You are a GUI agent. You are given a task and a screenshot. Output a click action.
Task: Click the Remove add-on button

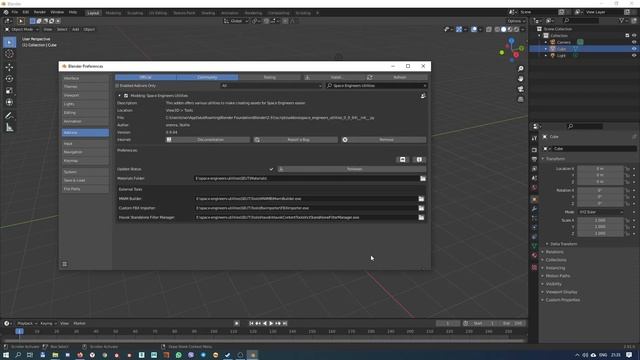tap(384, 140)
